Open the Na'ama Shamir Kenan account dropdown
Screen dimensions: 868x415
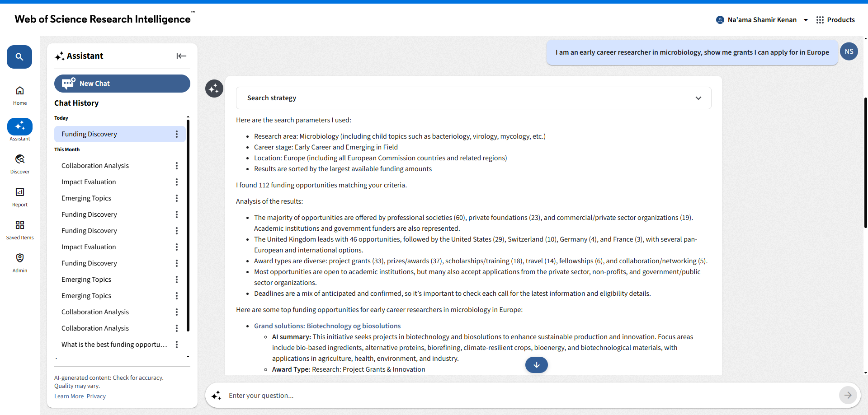tap(762, 20)
